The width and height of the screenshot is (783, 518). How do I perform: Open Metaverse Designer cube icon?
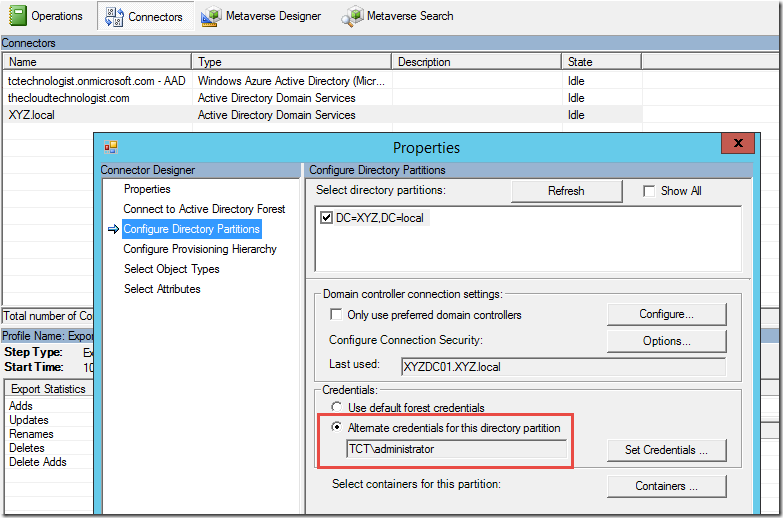[x=211, y=16]
